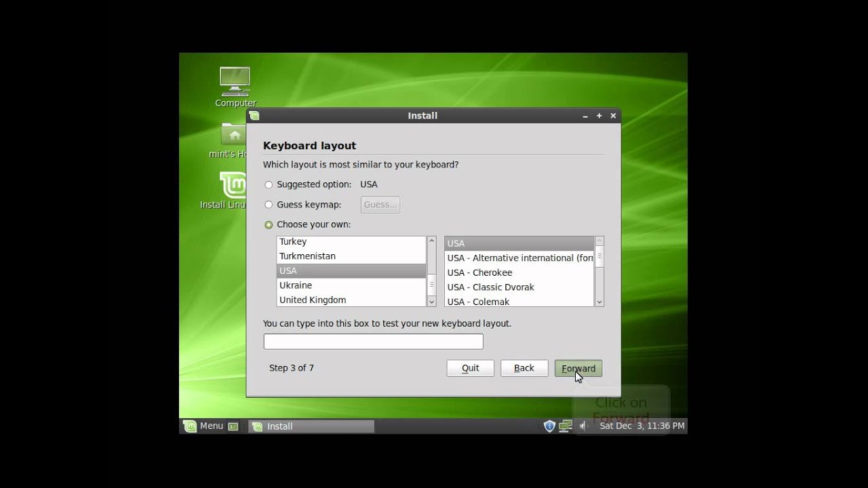Select Turkmenistan in the country list
The image size is (868, 488).
[351, 256]
